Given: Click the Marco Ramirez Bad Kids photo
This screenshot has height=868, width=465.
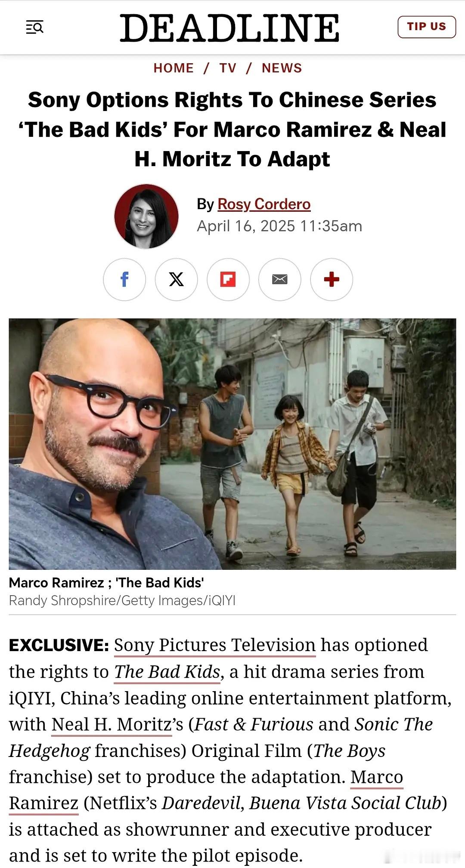Looking at the screenshot, I should [232, 444].
